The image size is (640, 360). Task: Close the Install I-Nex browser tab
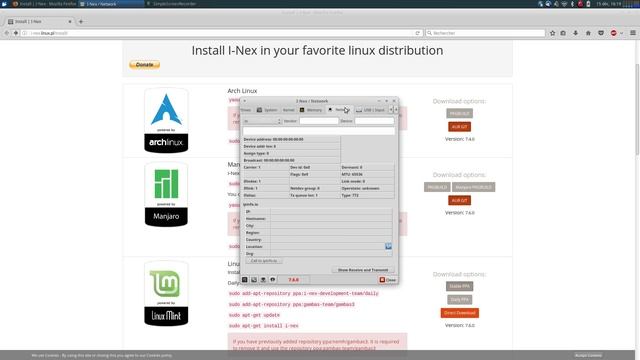[70, 22]
